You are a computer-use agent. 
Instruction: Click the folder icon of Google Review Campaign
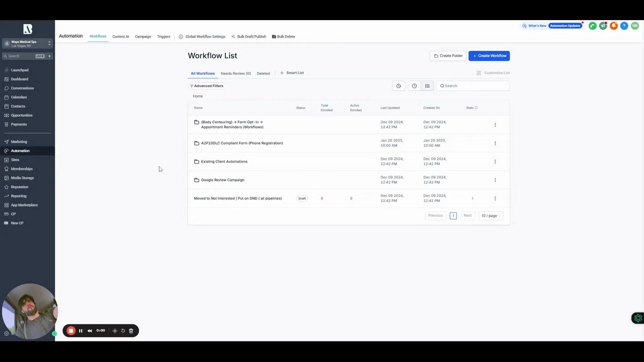click(x=197, y=179)
